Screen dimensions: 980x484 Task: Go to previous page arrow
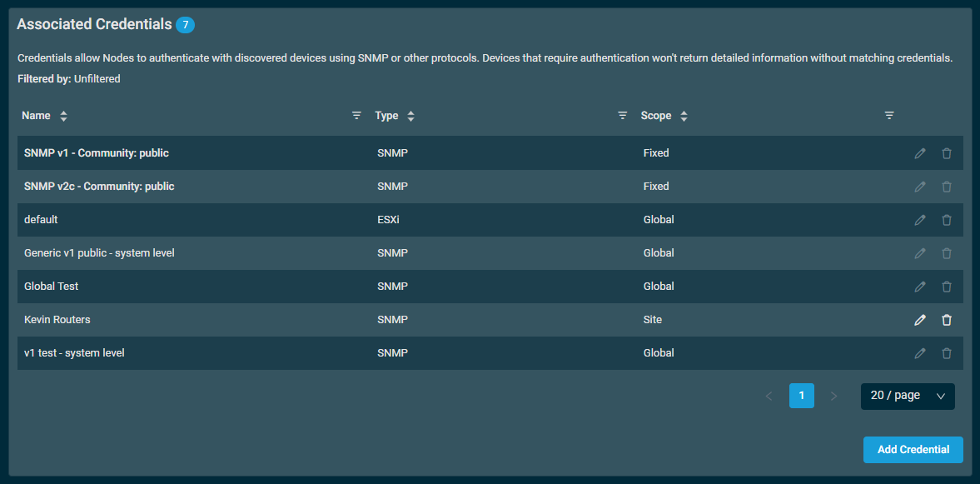pyautogui.click(x=769, y=396)
